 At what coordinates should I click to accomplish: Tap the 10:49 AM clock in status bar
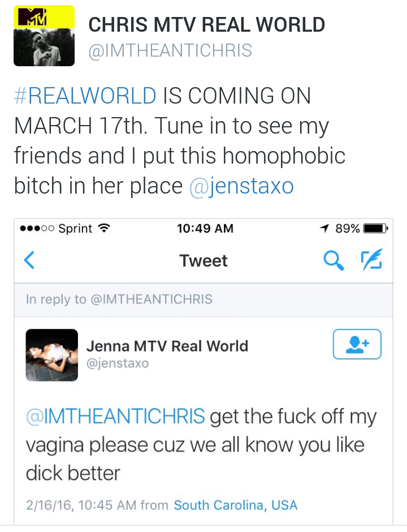pos(205,228)
